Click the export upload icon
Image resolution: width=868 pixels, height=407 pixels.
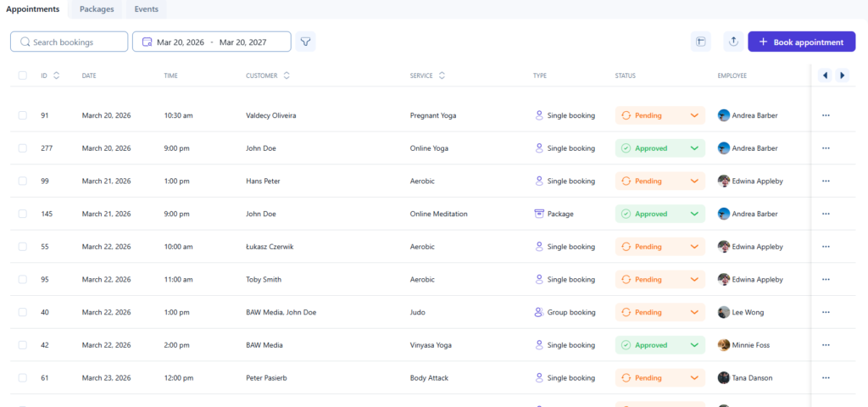pyautogui.click(x=733, y=42)
